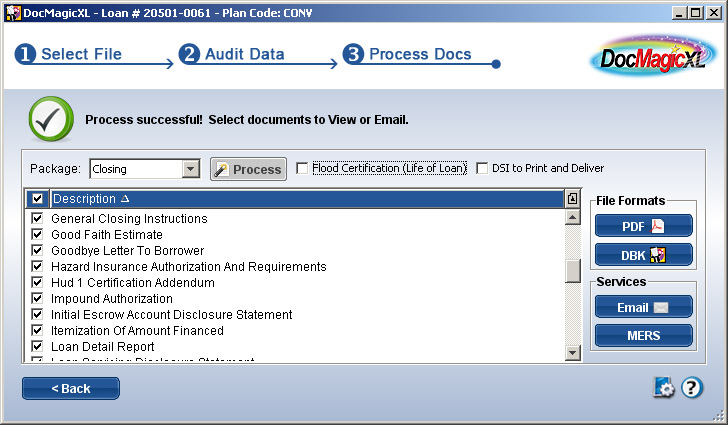Select Initial Escrow Account Disclosure Statement text
Screen dimensions: 728x425
172,314
